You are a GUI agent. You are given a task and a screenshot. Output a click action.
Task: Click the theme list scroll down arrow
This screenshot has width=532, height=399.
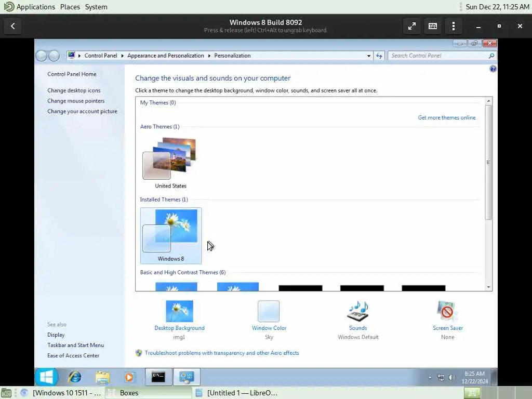coord(488,287)
